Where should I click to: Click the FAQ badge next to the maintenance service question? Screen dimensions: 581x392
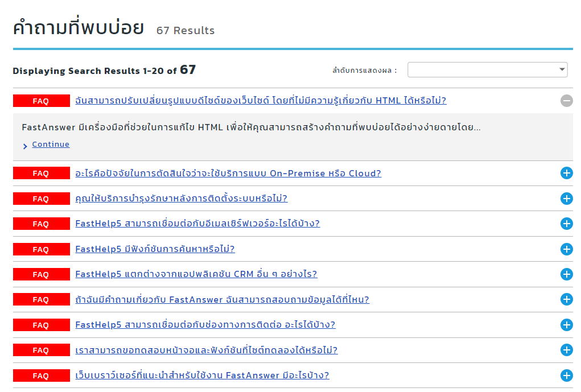point(40,199)
